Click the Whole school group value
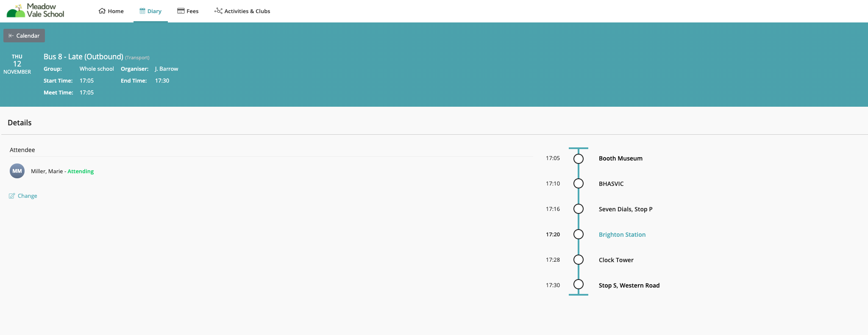868x335 pixels. click(x=97, y=69)
